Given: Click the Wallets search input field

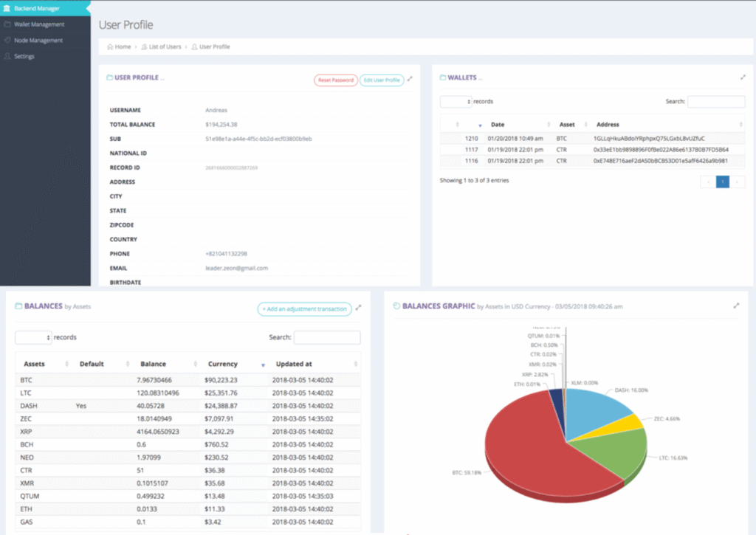Looking at the screenshot, I should (x=715, y=102).
